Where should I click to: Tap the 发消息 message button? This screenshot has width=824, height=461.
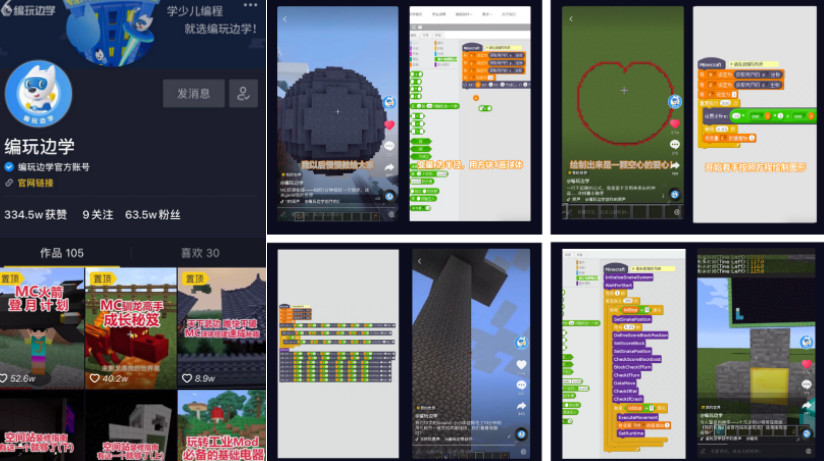(x=193, y=94)
